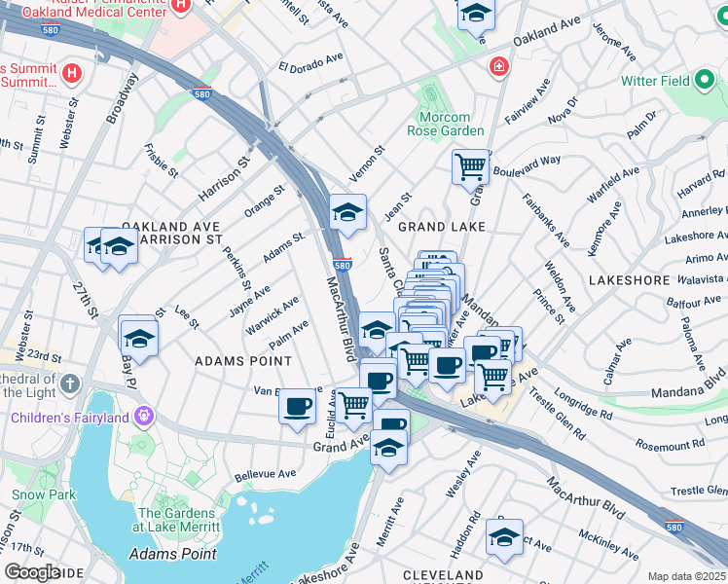This screenshot has width=728, height=584.
Task: Click the Summit hospital H marker
Action: point(72,73)
